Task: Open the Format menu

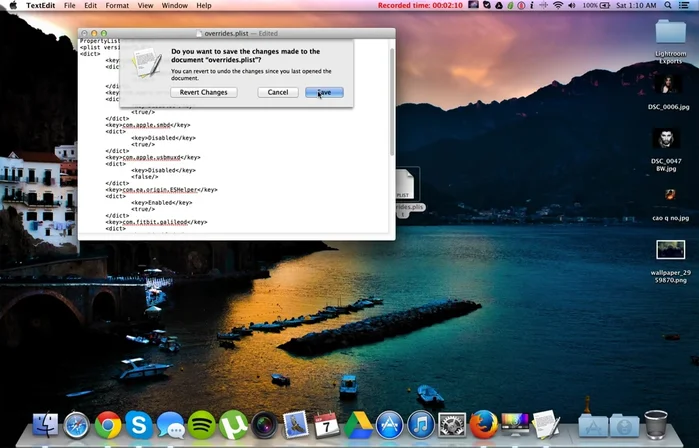Action: pyautogui.click(x=117, y=5)
